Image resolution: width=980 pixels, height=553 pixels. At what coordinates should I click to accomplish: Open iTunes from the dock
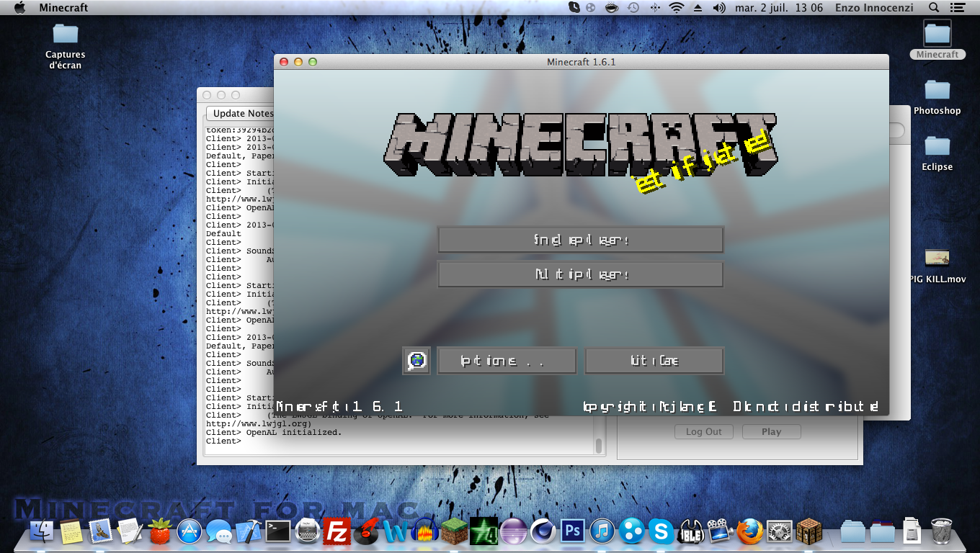coord(602,531)
